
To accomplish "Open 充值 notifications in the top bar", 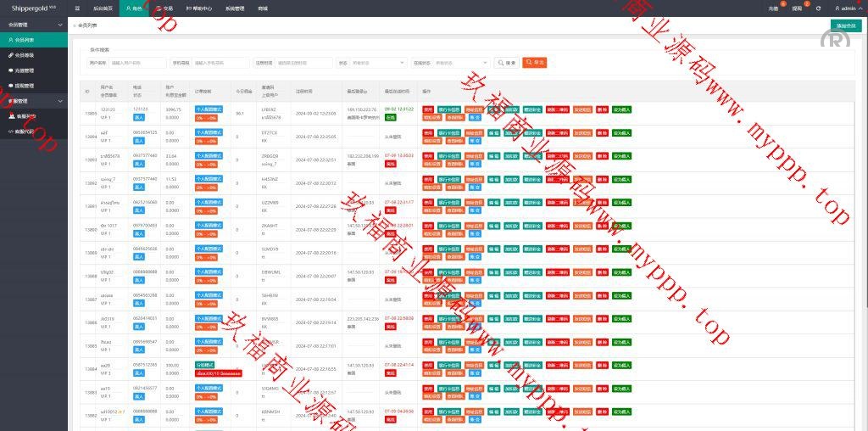I will coord(773,8).
